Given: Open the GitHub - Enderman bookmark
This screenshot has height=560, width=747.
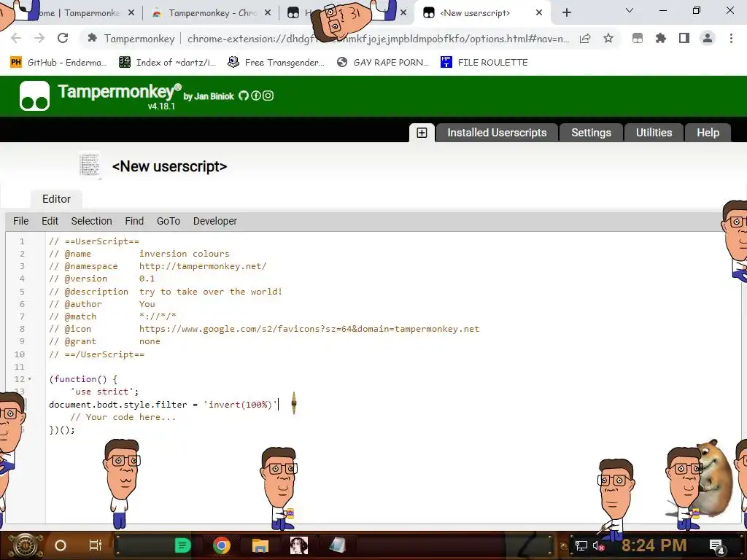Looking at the screenshot, I should pyautogui.click(x=58, y=63).
